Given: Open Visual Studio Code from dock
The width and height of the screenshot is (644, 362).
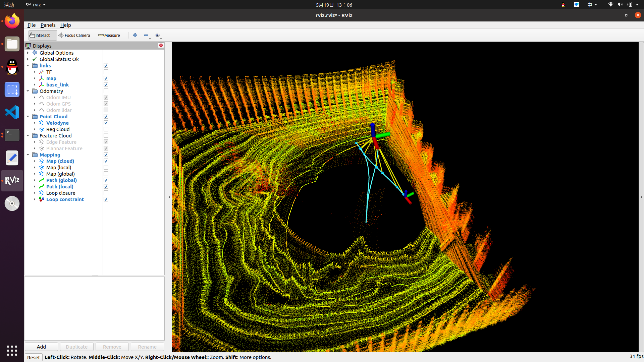Looking at the screenshot, I should coord(12,112).
